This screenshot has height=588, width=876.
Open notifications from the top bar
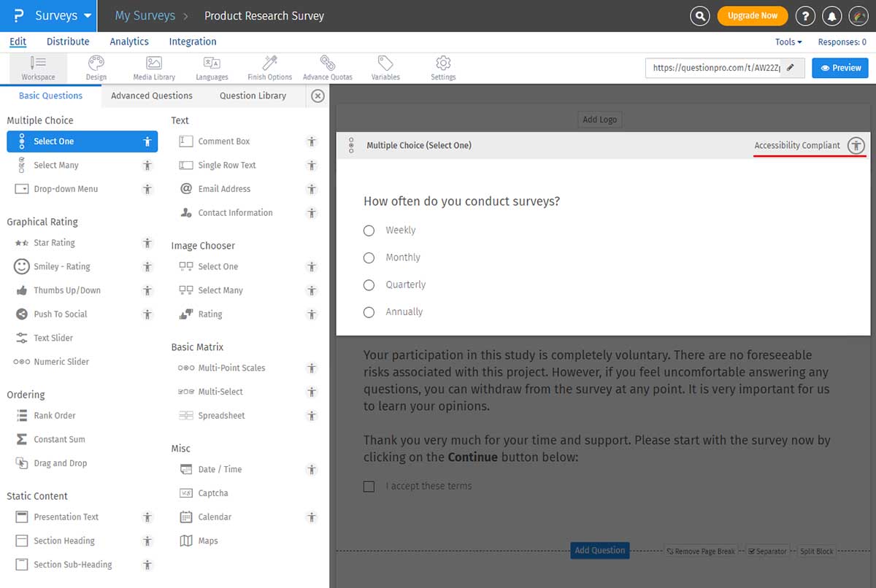point(833,15)
